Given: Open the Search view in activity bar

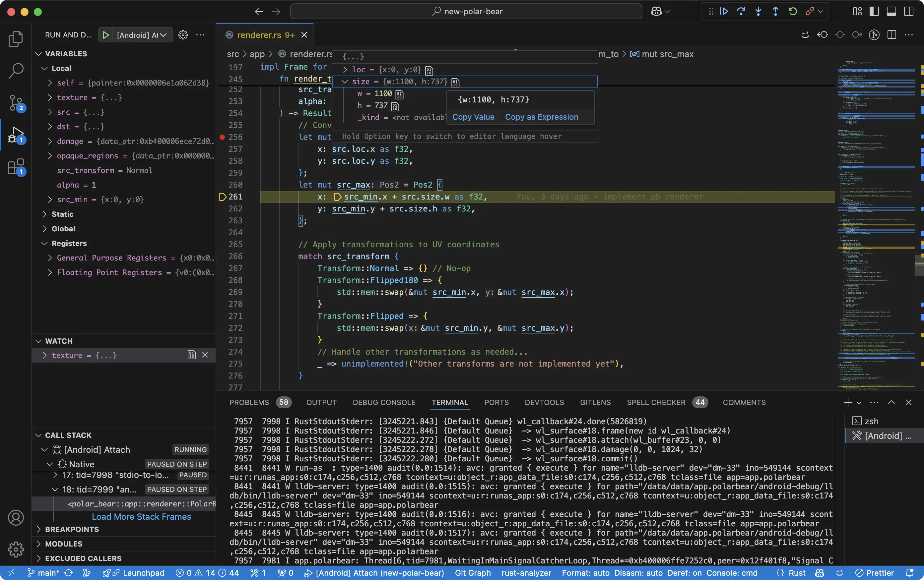Looking at the screenshot, I should [16, 71].
